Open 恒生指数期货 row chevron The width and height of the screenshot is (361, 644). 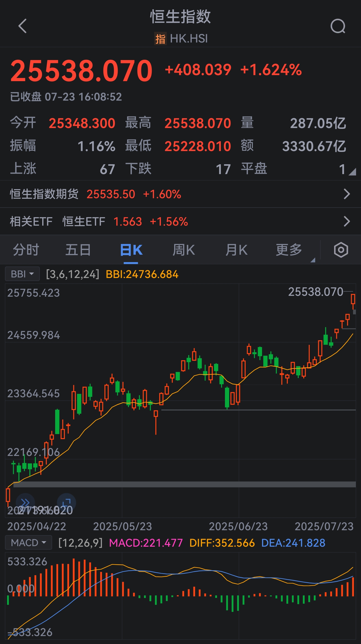coord(347,194)
